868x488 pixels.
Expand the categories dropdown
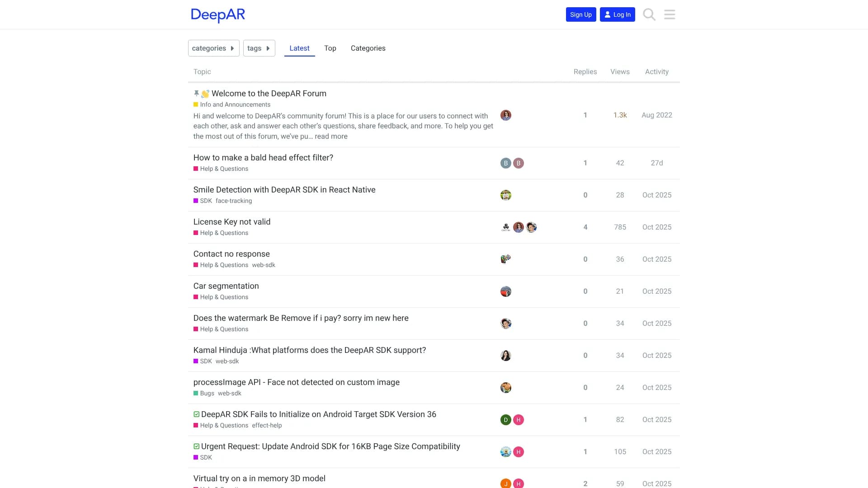[213, 48]
